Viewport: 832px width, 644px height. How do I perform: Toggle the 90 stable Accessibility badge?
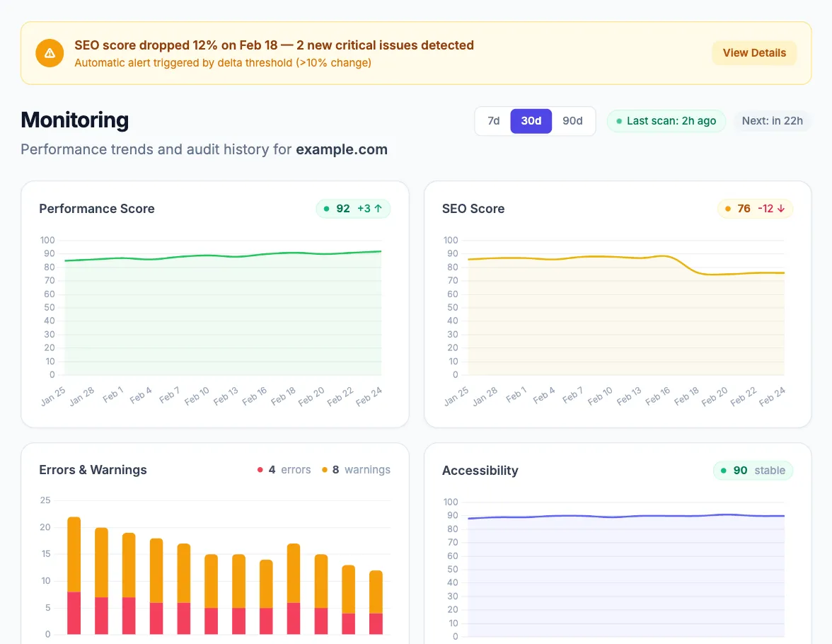coord(753,470)
